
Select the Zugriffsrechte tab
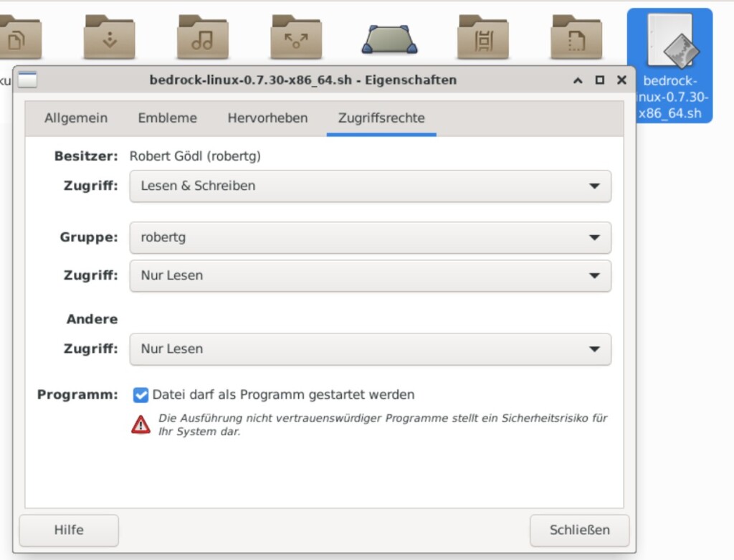click(381, 118)
